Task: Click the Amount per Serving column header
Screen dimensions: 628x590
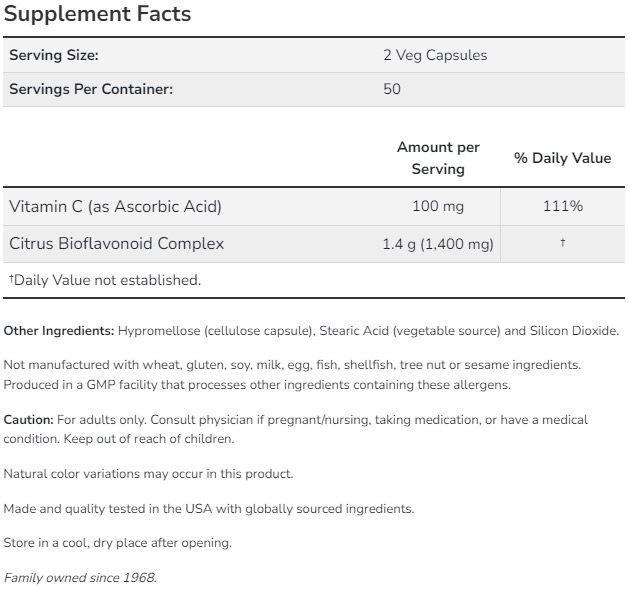Action: coord(438,158)
